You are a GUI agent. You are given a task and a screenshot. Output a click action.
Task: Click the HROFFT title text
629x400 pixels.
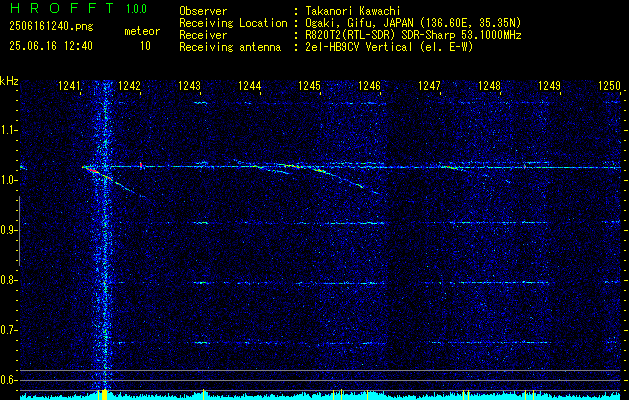coord(62,8)
